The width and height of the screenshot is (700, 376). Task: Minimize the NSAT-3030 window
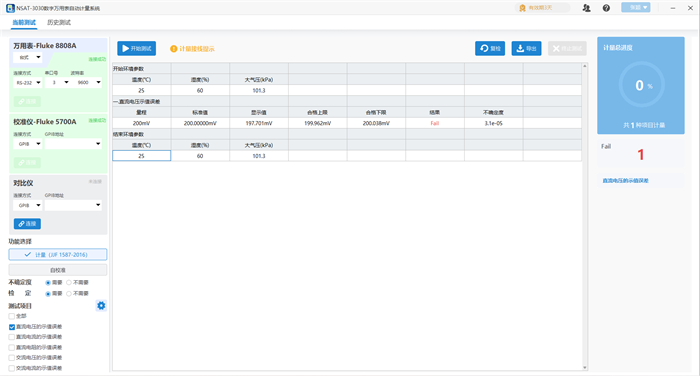click(x=673, y=8)
